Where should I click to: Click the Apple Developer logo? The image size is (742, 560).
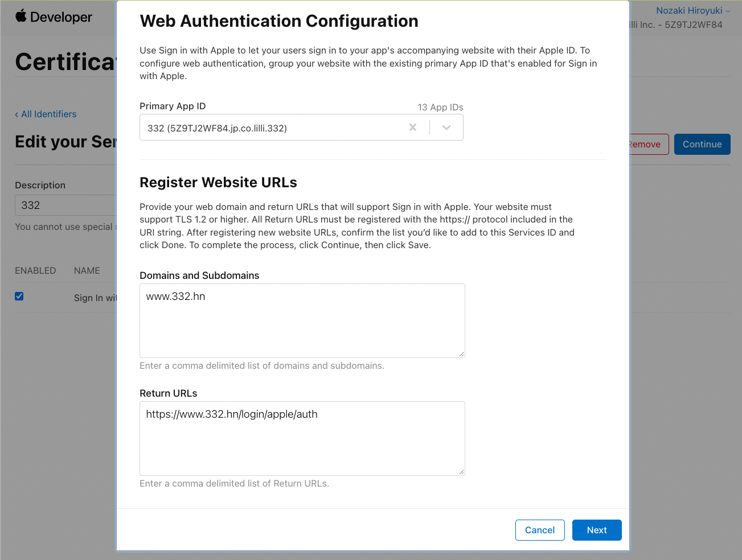tap(54, 17)
